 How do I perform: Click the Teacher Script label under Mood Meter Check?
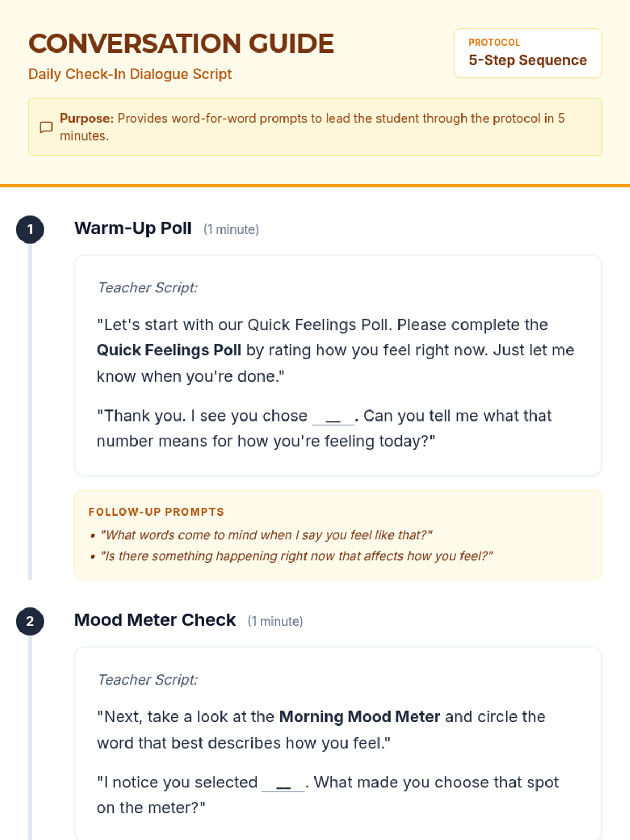click(x=148, y=679)
